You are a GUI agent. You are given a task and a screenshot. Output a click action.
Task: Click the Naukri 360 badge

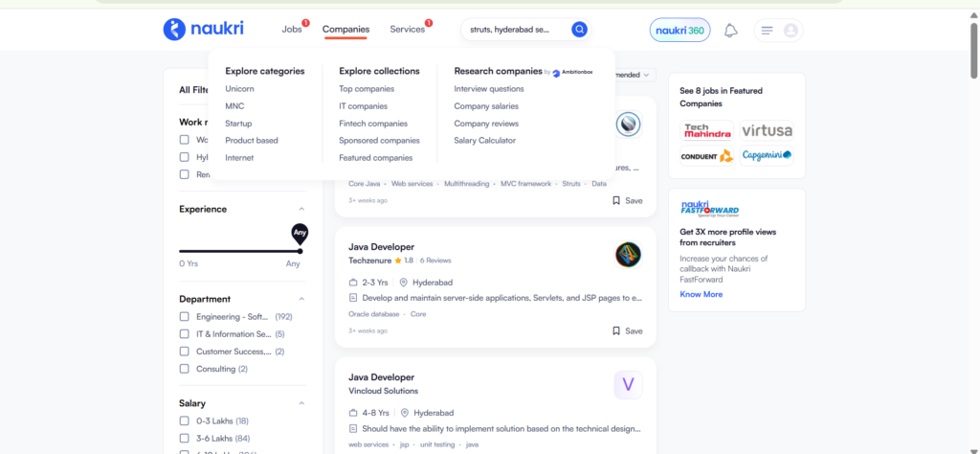click(680, 31)
